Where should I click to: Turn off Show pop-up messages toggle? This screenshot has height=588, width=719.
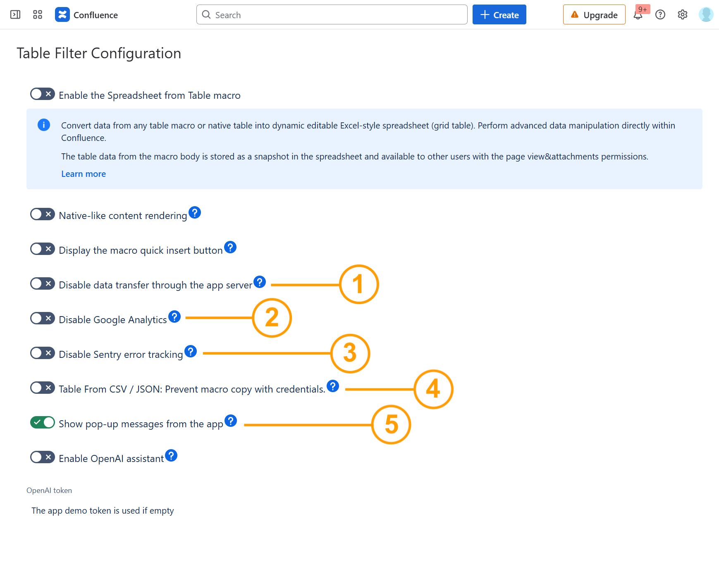tap(43, 423)
